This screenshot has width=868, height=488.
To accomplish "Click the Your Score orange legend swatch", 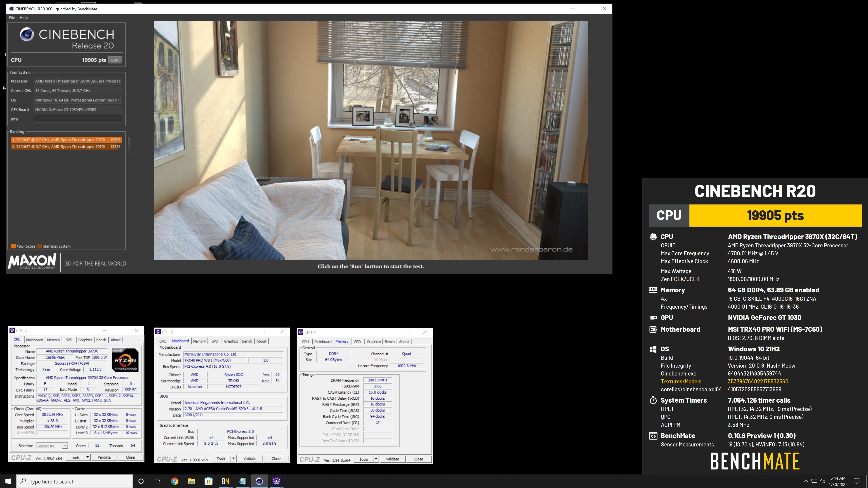I will [x=13, y=246].
